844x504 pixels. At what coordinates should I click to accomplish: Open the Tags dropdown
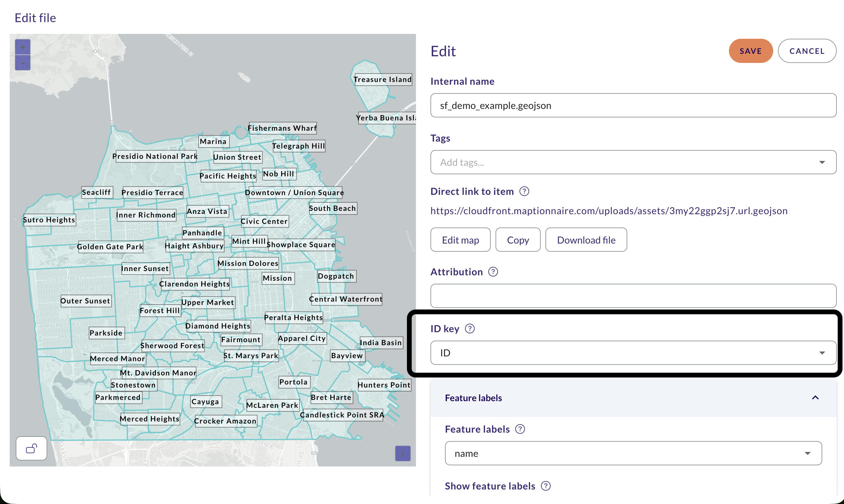coord(633,162)
